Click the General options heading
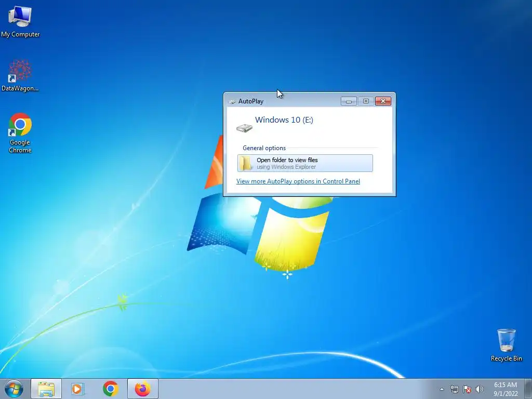The image size is (532, 399). tap(264, 148)
